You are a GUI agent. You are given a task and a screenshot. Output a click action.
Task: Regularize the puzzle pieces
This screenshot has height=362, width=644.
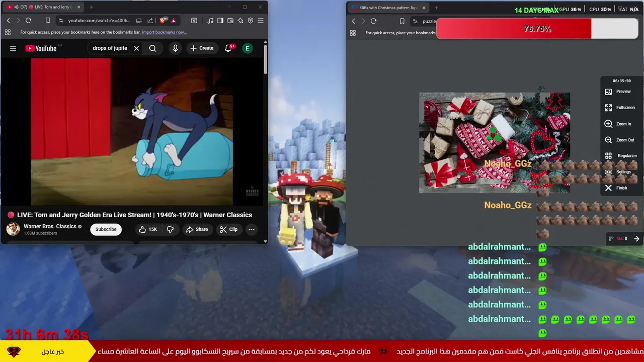click(620, 156)
